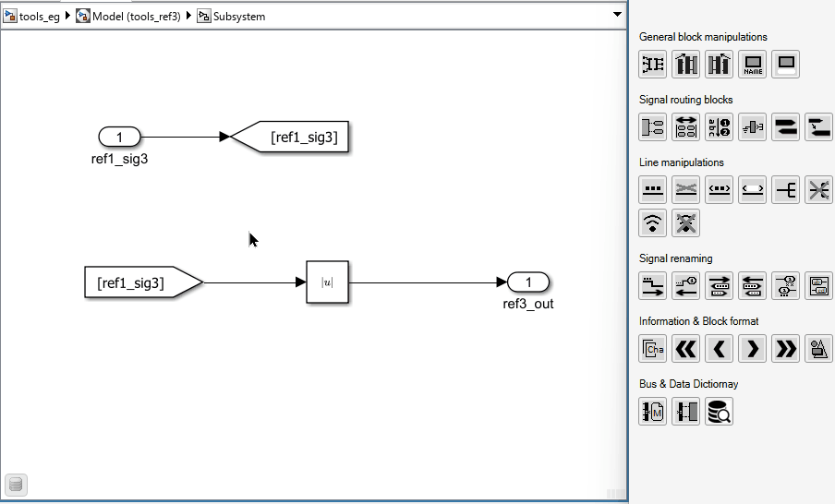
Task: Click the double left chevron button
Action: (x=686, y=349)
